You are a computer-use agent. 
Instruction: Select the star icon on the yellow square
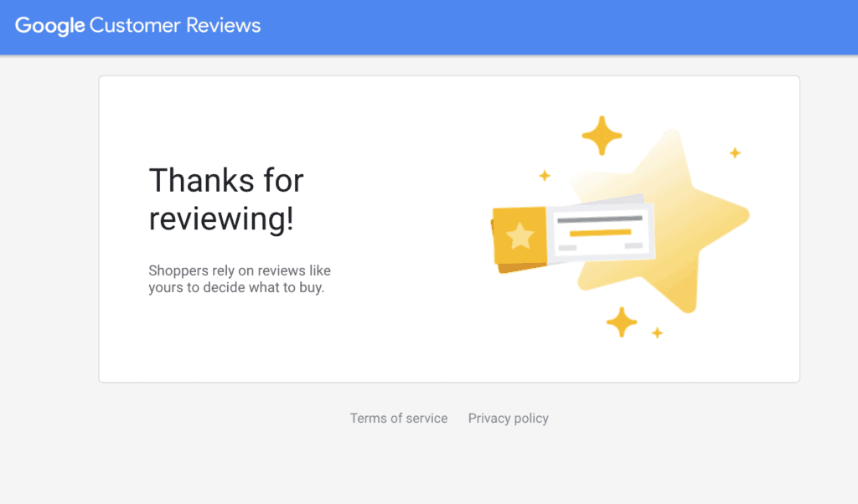click(x=520, y=237)
